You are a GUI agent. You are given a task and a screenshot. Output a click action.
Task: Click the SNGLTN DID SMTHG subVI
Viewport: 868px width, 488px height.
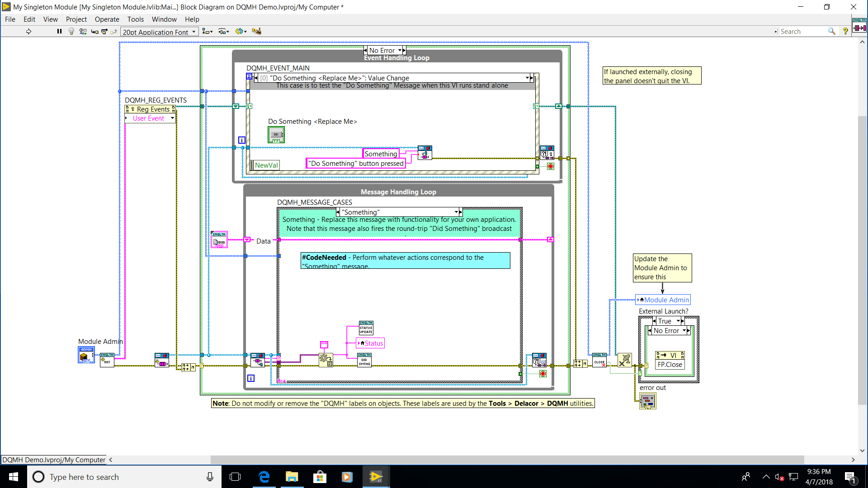pos(364,360)
